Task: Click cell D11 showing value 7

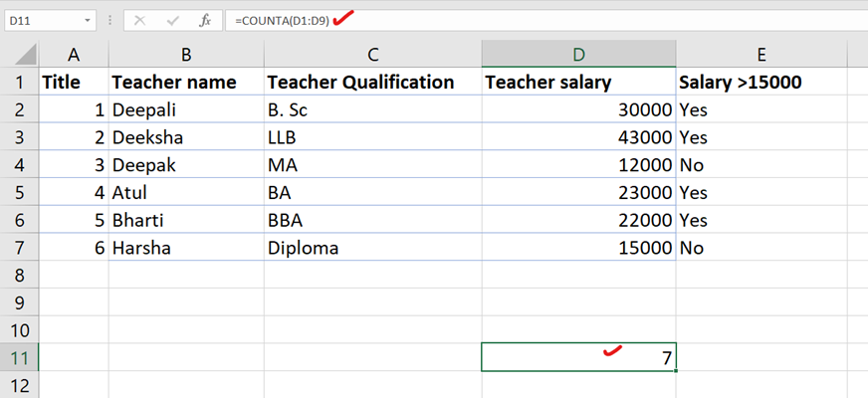Action: tap(578, 357)
